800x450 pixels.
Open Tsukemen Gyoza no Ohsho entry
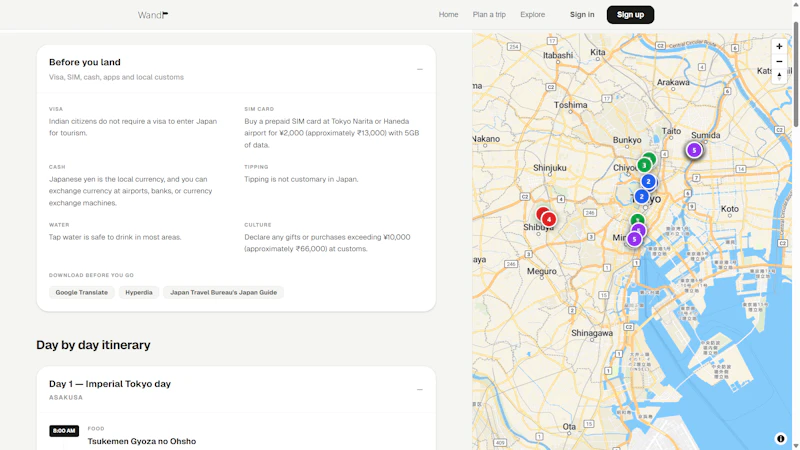click(x=142, y=441)
